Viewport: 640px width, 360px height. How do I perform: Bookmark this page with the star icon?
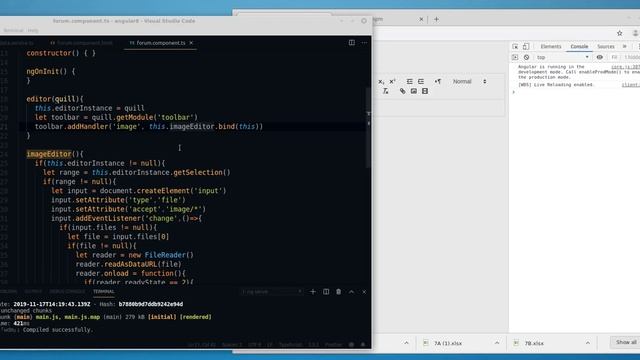[620, 33]
